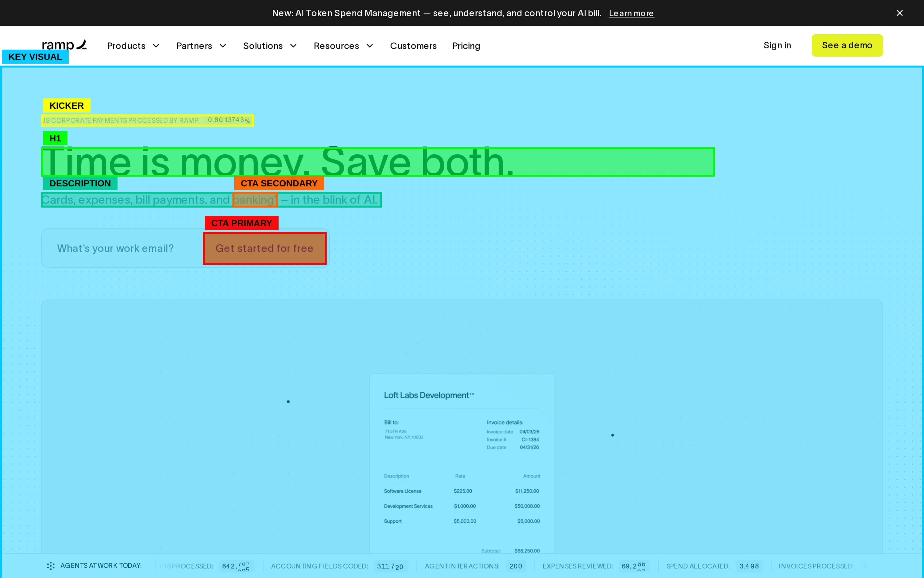
Task: Expand the Resources menu
Action: (343, 46)
